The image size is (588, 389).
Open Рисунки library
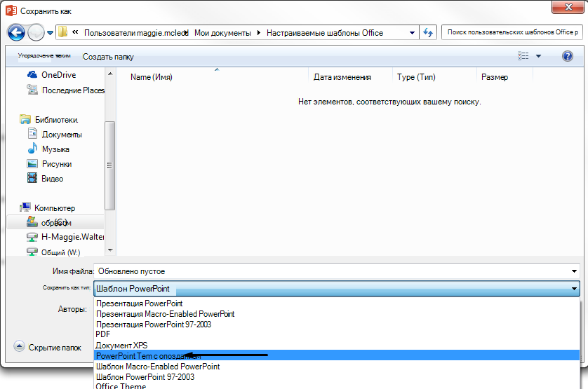(x=50, y=164)
